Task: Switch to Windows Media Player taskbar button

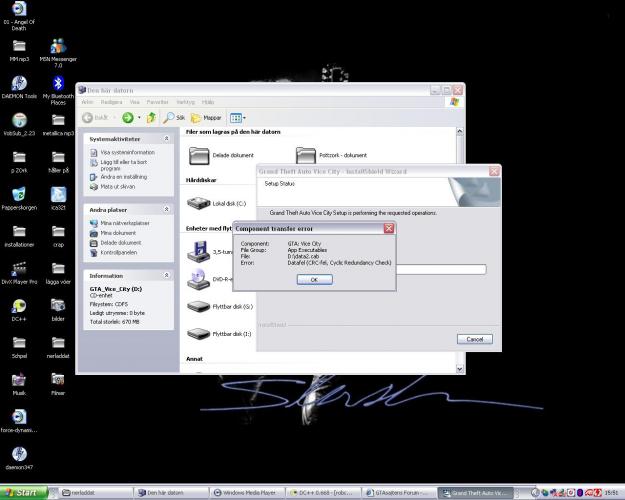Action: coord(245,493)
